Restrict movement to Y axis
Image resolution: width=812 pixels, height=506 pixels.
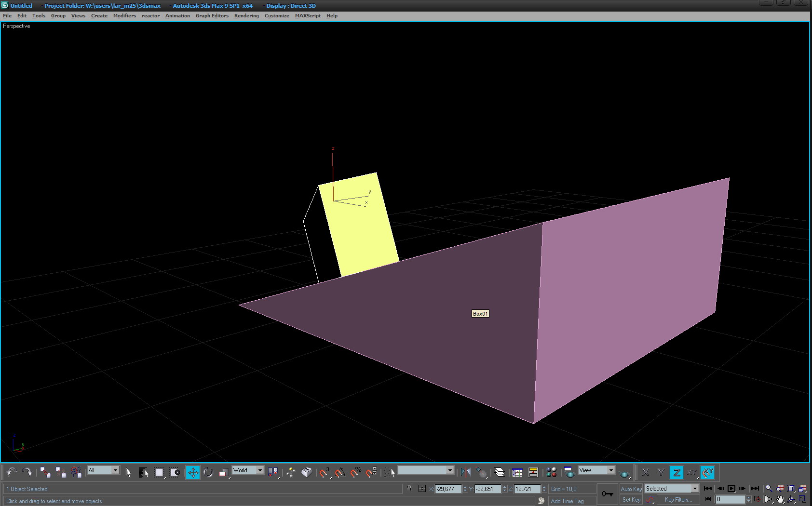[661, 473]
